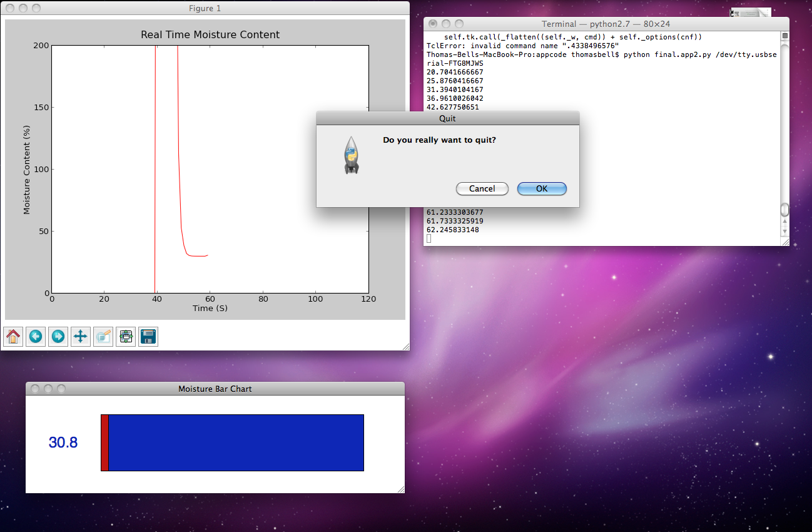Image resolution: width=812 pixels, height=532 pixels.
Task: Click the blue moisture level bar
Action: [x=235, y=442]
